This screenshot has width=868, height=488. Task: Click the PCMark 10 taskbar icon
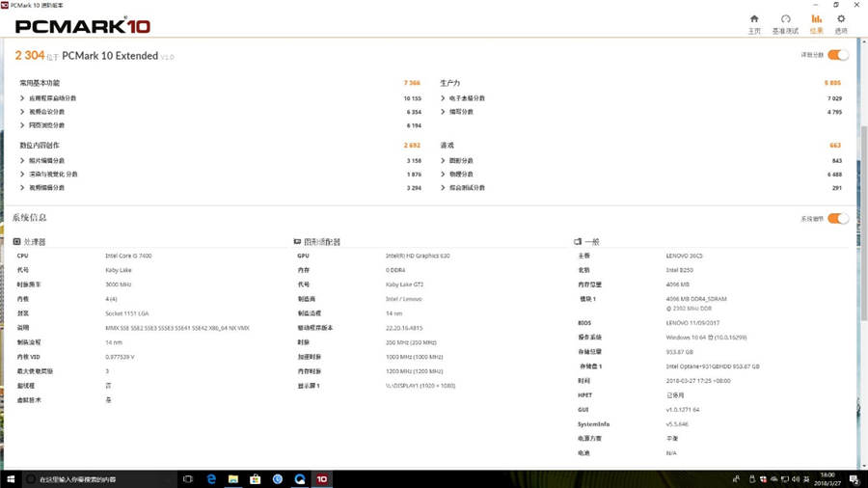click(x=322, y=479)
